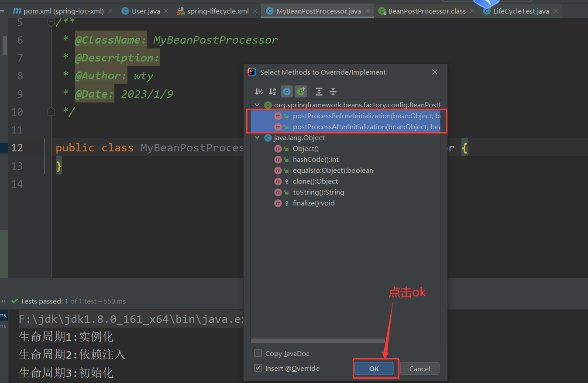588x383 pixels.
Task: Click the method icon beside toString()
Action: click(278, 192)
